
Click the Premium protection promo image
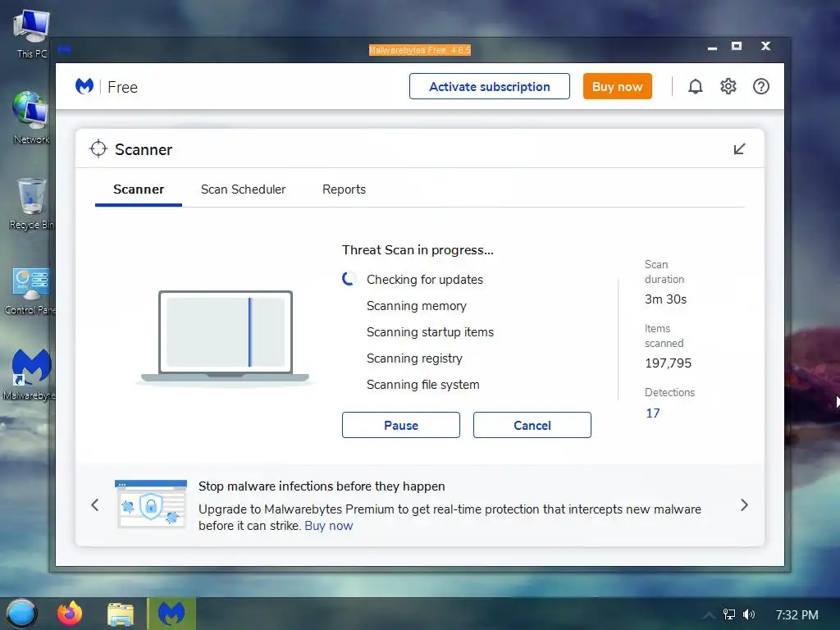click(x=151, y=504)
